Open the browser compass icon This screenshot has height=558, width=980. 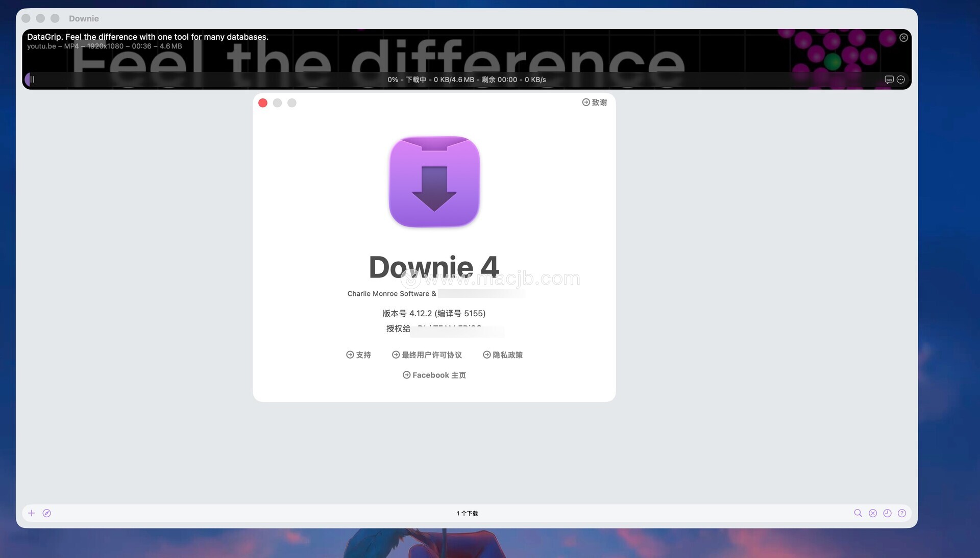(x=46, y=513)
